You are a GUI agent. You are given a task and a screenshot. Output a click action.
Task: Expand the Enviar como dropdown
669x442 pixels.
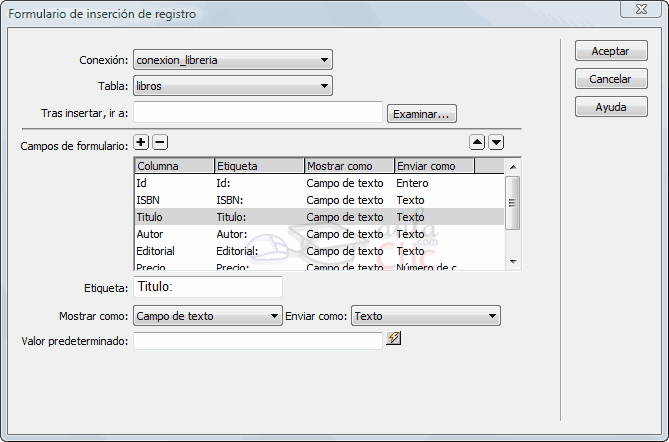click(x=426, y=316)
